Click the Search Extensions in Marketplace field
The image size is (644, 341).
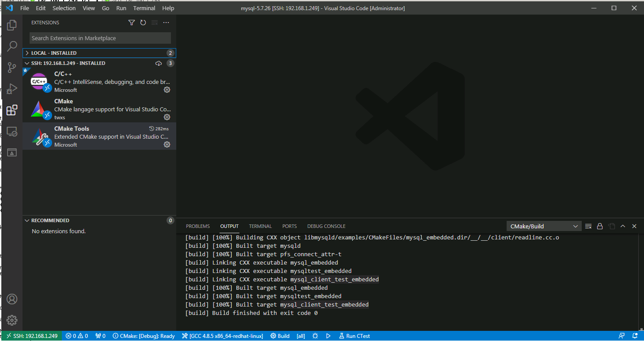pos(100,38)
